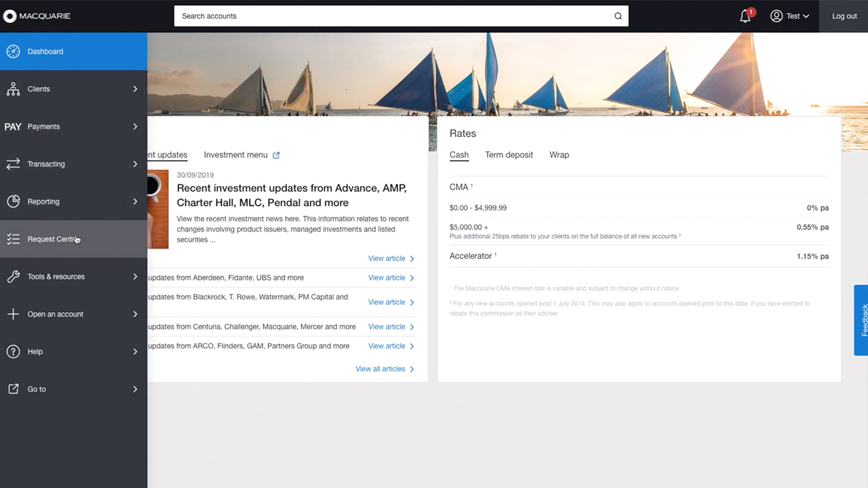868x488 pixels.
Task: View article for ARCO, Flinders, GAM
Action: tap(391, 346)
